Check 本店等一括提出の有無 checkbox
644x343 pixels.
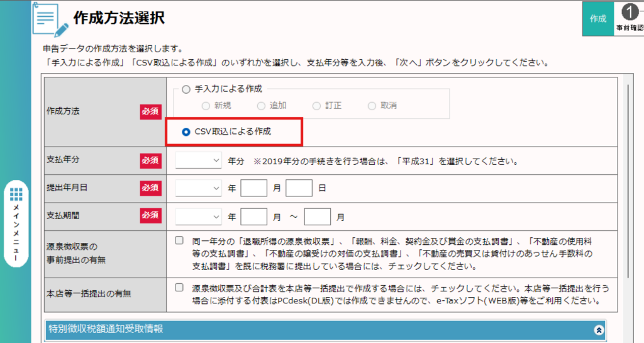pyautogui.click(x=179, y=287)
